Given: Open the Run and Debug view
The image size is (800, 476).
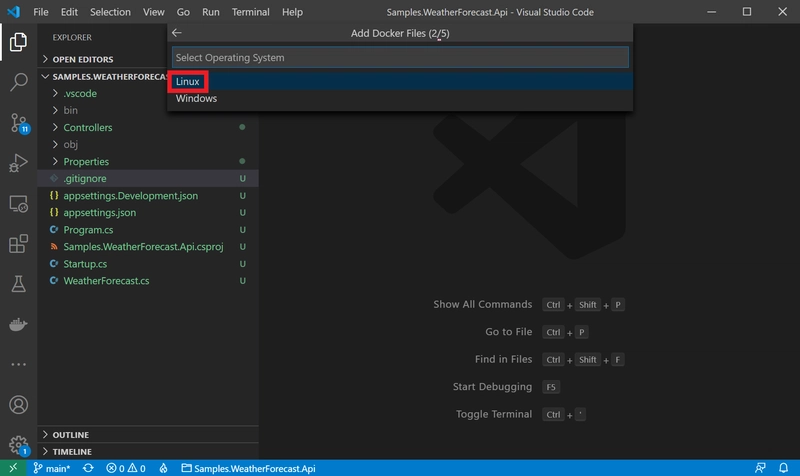Looking at the screenshot, I should tap(18, 163).
